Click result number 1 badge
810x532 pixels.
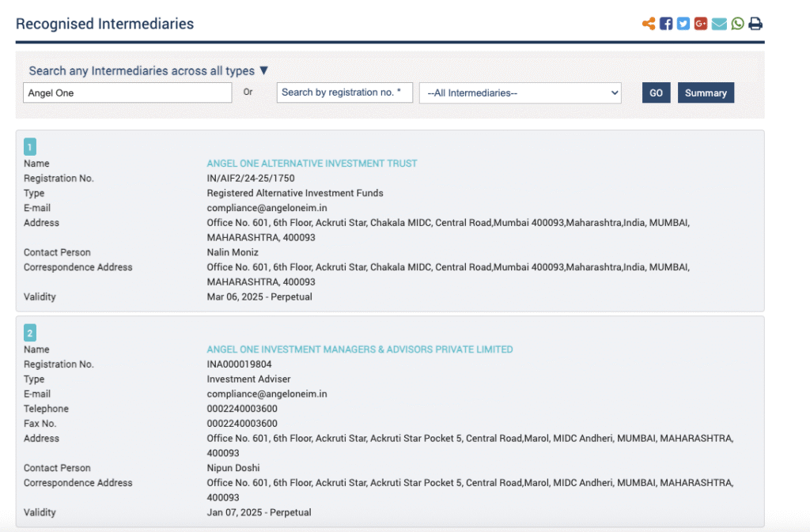(30, 147)
